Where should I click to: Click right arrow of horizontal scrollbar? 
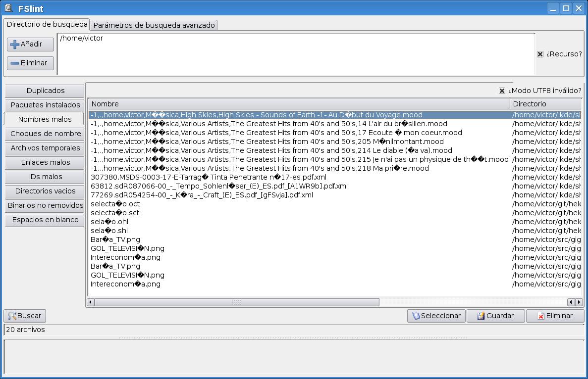point(579,302)
